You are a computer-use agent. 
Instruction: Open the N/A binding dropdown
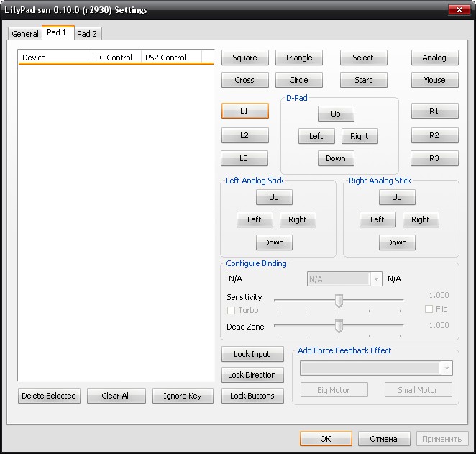click(344, 278)
